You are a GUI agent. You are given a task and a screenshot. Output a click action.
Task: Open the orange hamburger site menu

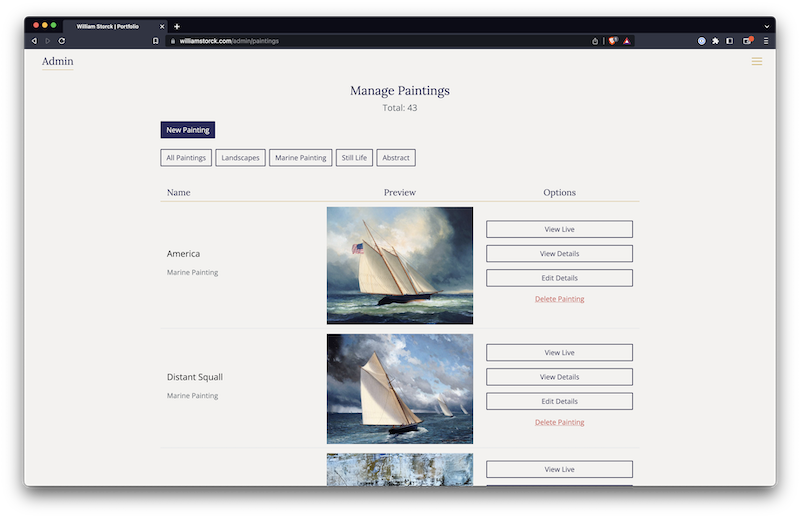click(757, 61)
